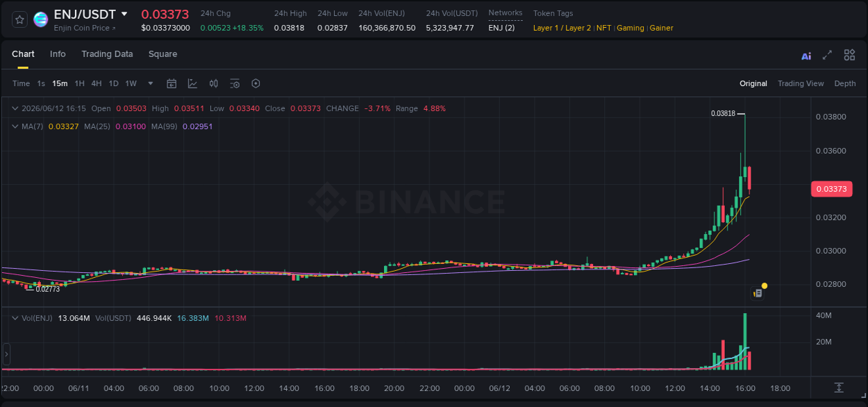Open the go-to-date calendar tool
Image resolution: width=868 pixels, height=407 pixels.
(172, 83)
